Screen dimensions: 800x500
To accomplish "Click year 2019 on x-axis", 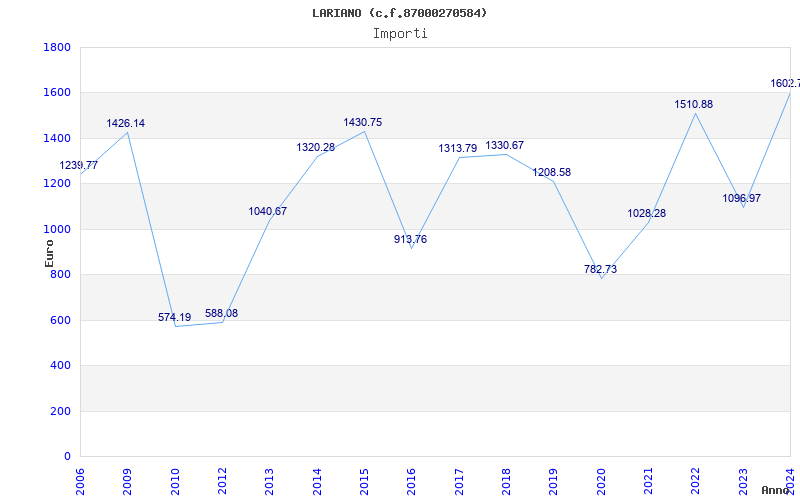I will (x=554, y=482).
